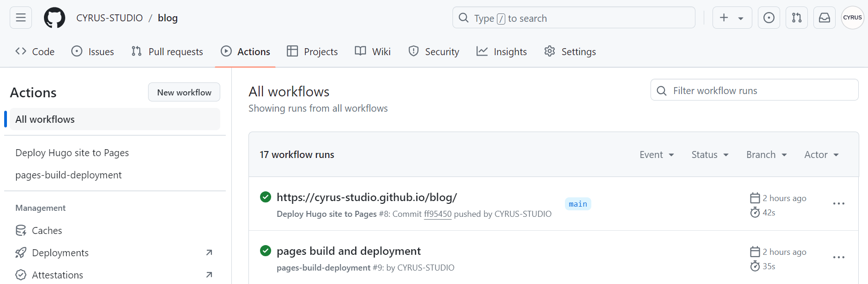The image size is (868, 284).
Task: Go to the Settings tab
Action: click(x=570, y=52)
